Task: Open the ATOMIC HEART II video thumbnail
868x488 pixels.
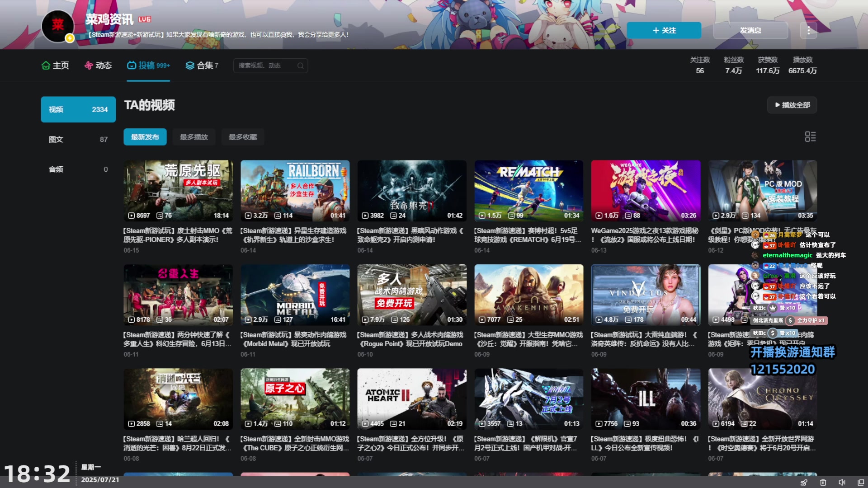Action: click(x=412, y=399)
